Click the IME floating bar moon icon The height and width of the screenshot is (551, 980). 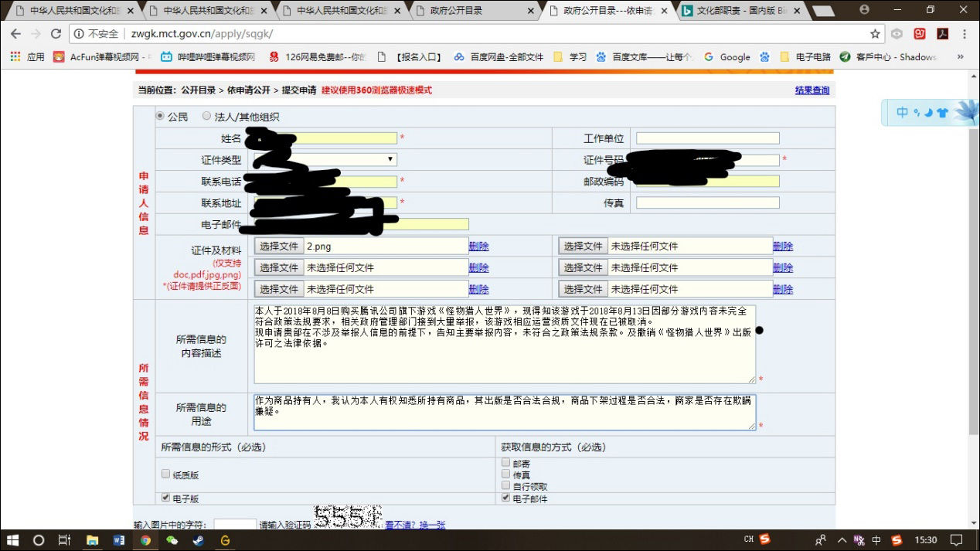(928, 113)
